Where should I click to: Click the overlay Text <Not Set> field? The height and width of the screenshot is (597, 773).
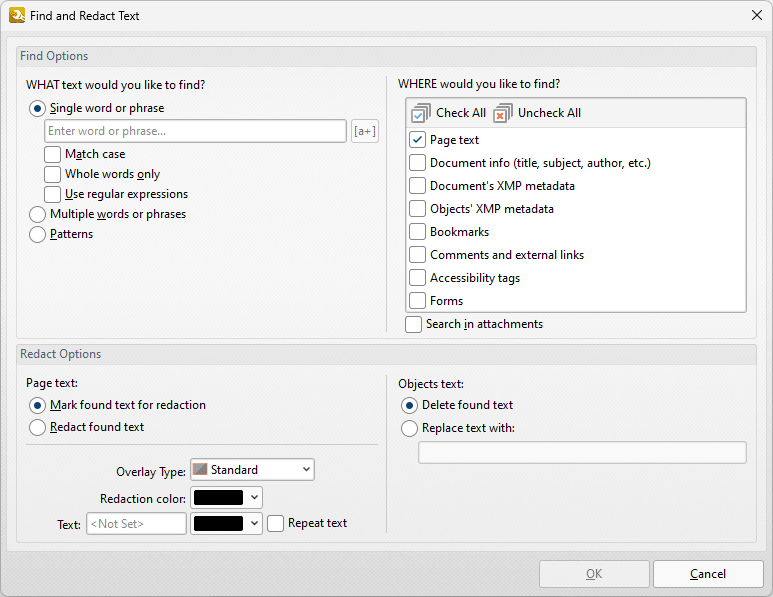point(137,524)
